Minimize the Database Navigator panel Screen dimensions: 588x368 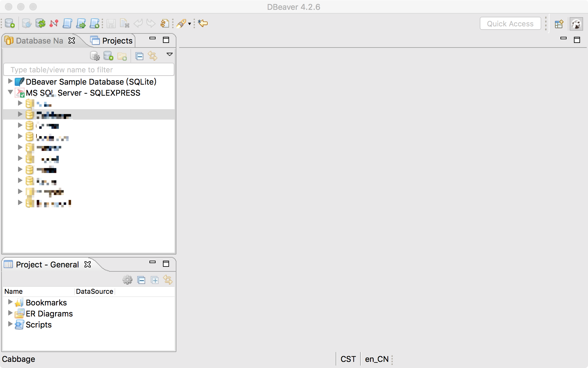[153, 39]
